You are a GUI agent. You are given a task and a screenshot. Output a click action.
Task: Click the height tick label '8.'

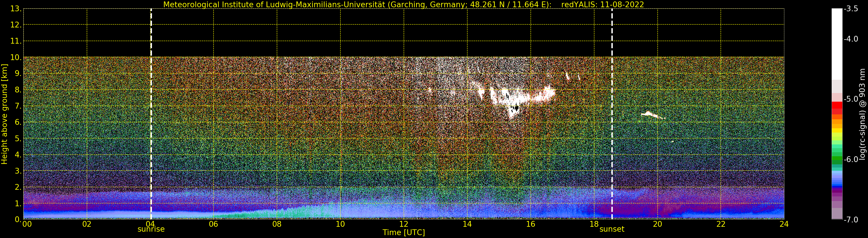pos(18,90)
